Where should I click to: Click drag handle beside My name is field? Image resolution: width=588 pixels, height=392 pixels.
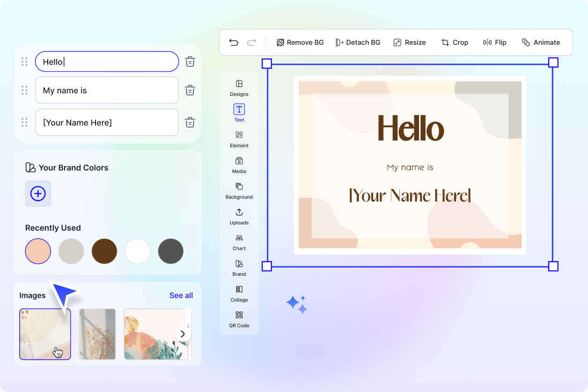pyautogui.click(x=24, y=90)
